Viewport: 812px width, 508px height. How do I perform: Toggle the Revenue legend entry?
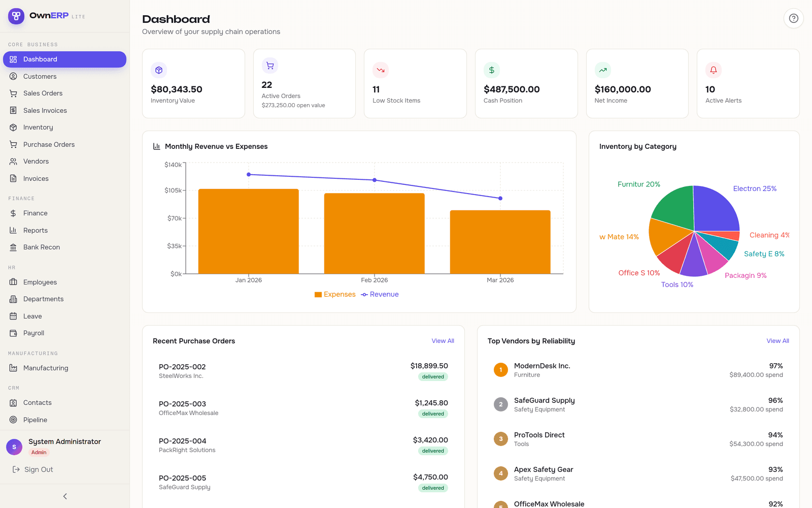[x=380, y=295]
